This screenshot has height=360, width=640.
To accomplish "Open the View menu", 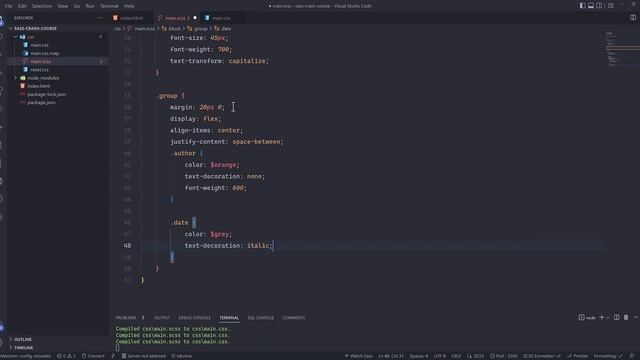I will pyautogui.click(x=62, y=6).
